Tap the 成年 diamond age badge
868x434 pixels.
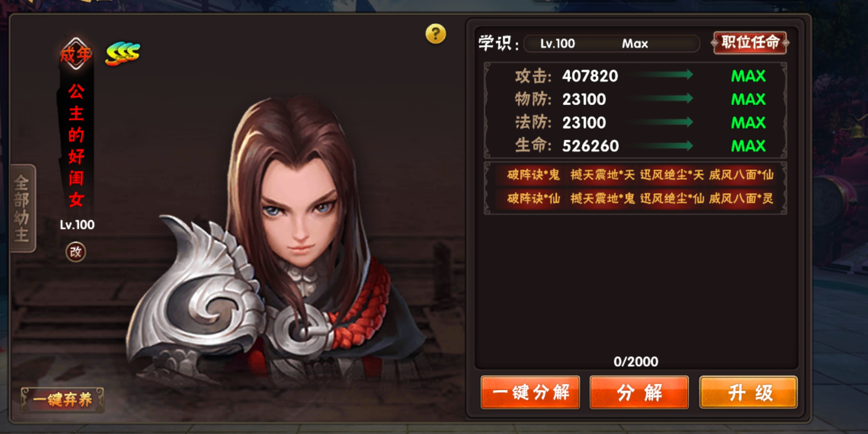tap(76, 54)
